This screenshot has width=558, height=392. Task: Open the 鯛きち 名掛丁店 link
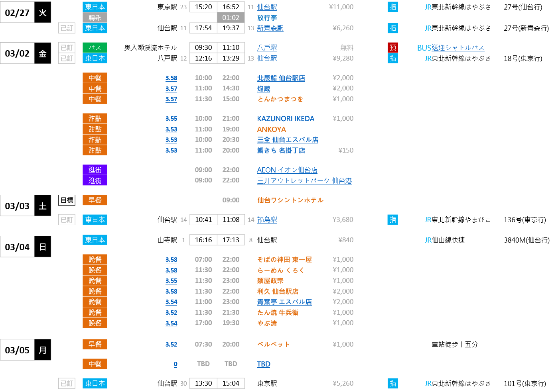tap(281, 150)
